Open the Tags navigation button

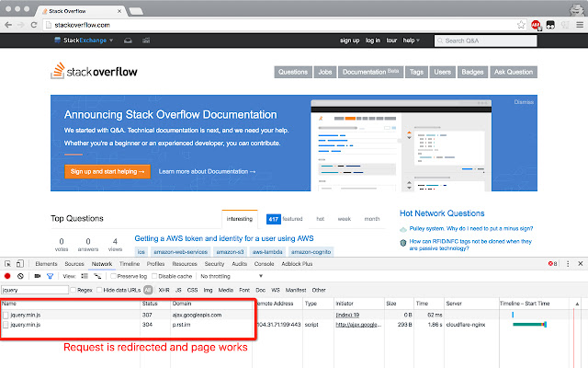tap(416, 72)
